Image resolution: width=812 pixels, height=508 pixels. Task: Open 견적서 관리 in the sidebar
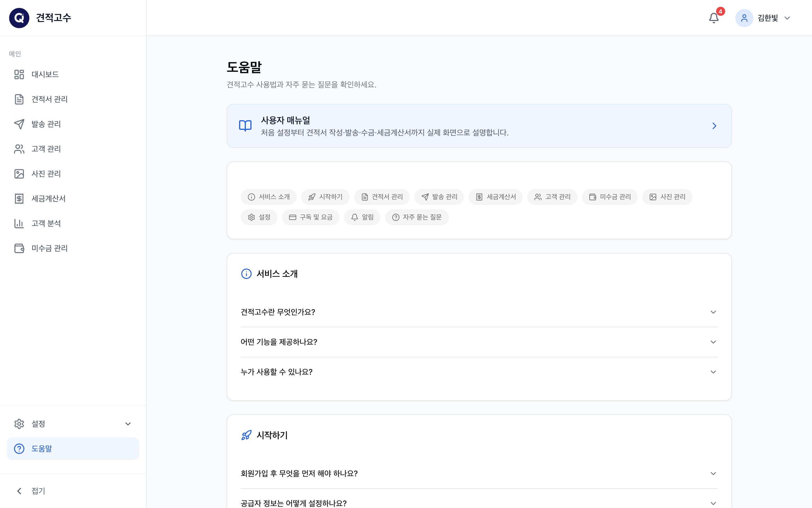tap(73, 99)
